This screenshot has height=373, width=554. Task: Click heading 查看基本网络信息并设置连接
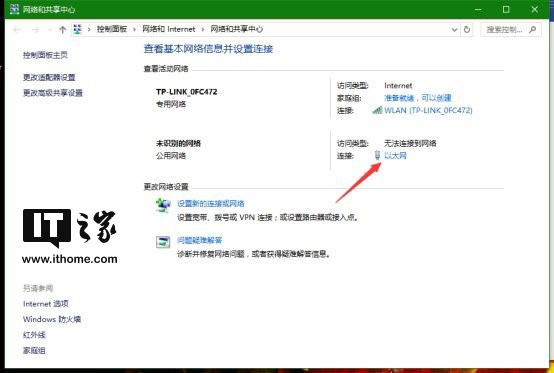click(x=208, y=49)
